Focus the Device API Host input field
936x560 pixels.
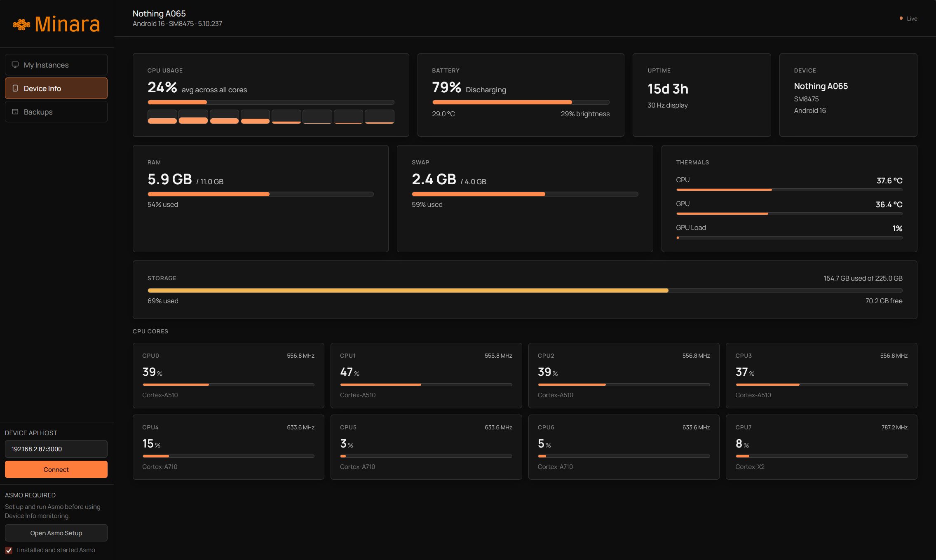pyautogui.click(x=56, y=449)
